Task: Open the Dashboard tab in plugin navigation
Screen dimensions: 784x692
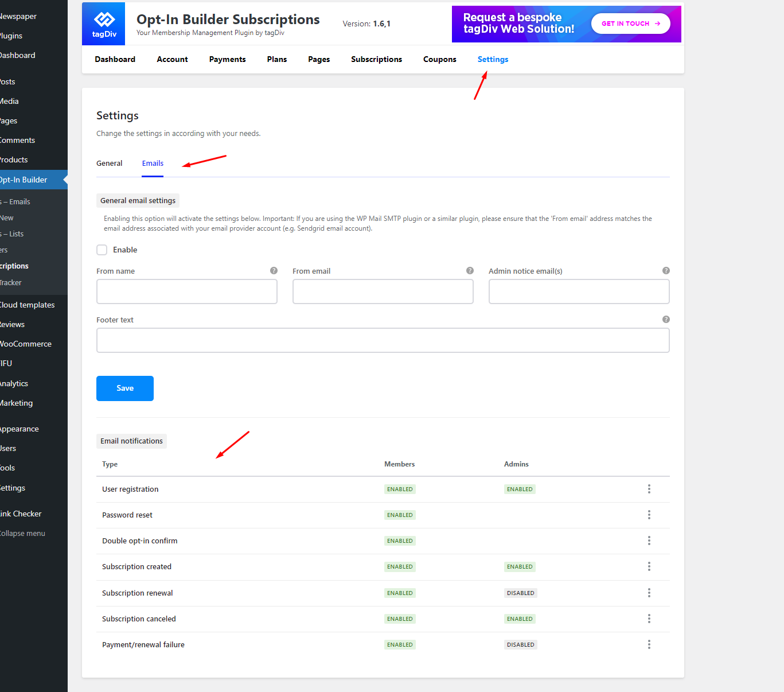Action: [115, 59]
